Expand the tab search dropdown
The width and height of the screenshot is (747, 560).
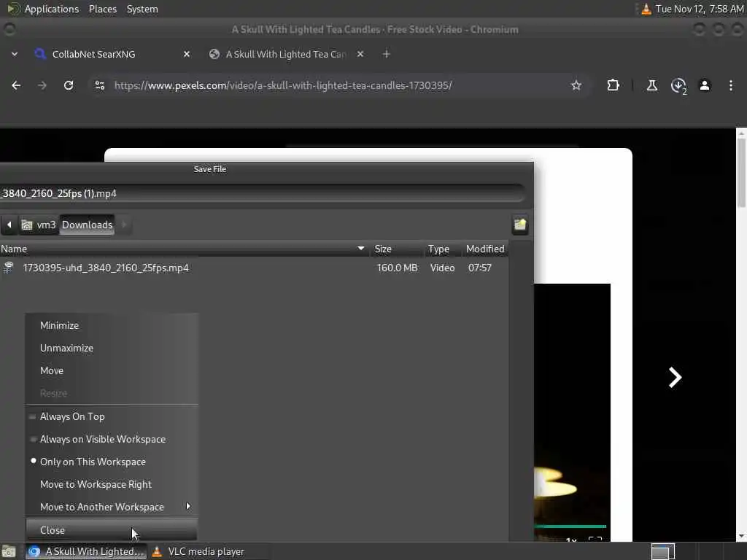(15, 54)
